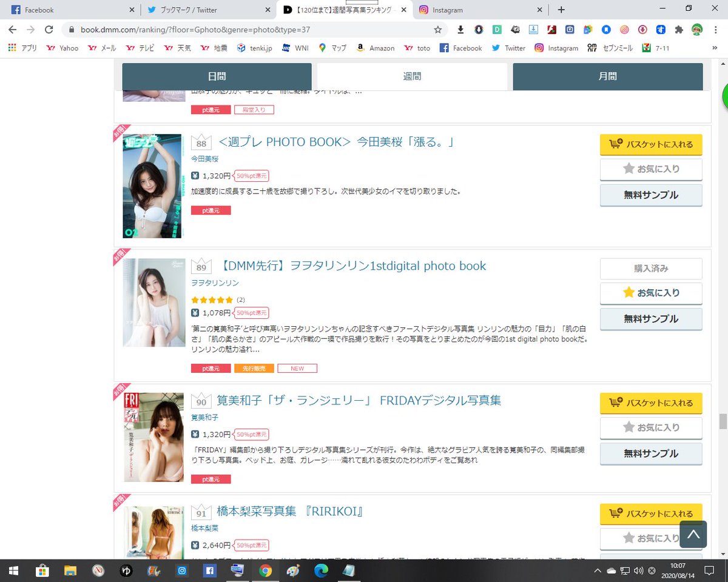
Task: Expand hidden icons in the system tray
Action: [598, 570]
